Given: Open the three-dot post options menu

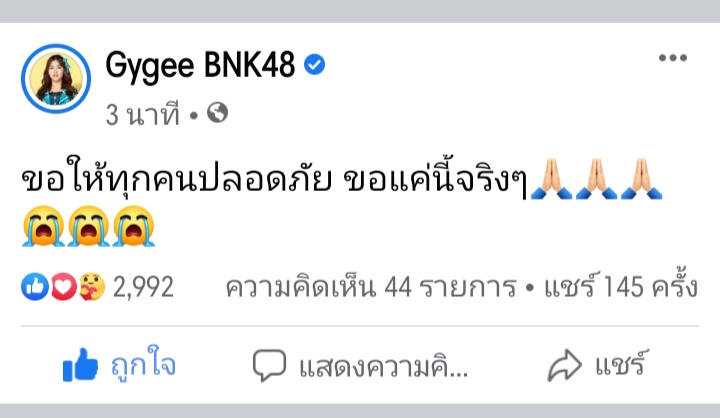Looking at the screenshot, I should (x=673, y=58).
